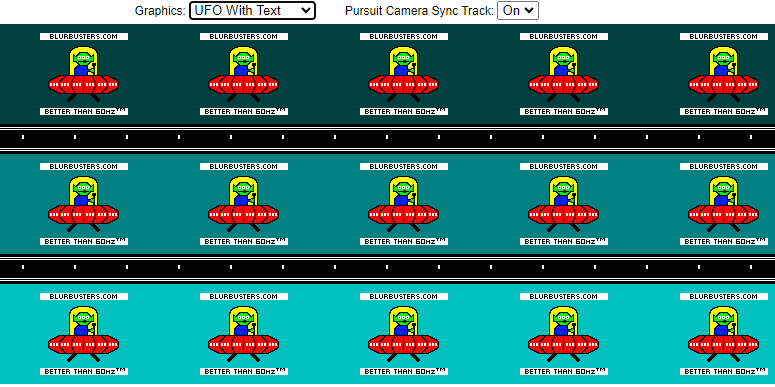Screen dimensions: 775x387
Task: Open the Pursuit Camera Sync Track dropdown
Action: click(517, 10)
